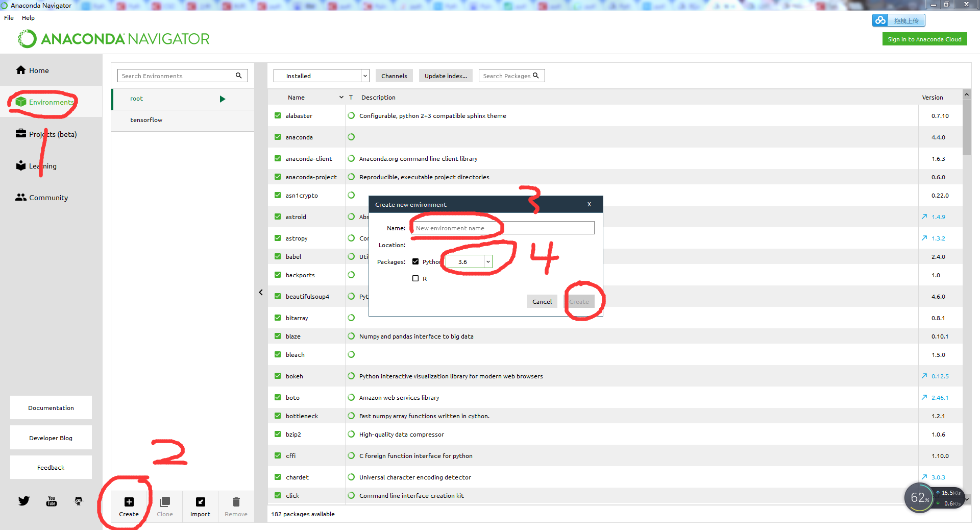Click the Import environment icon
The image size is (980, 530).
point(201,502)
